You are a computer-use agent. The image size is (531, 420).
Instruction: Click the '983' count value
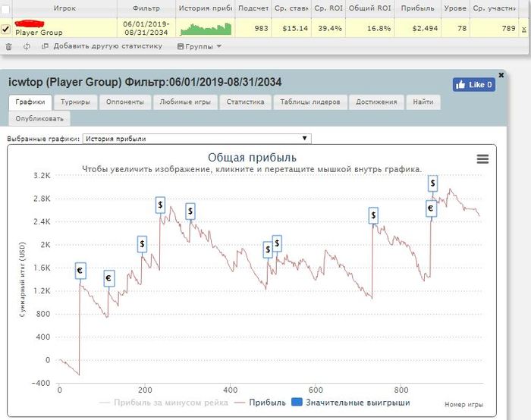pyautogui.click(x=261, y=28)
